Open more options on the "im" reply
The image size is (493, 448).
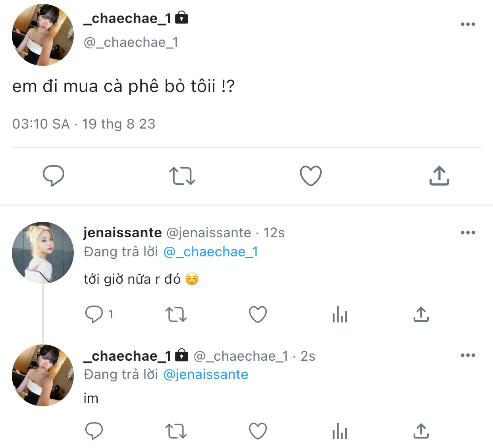tap(468, 355)
